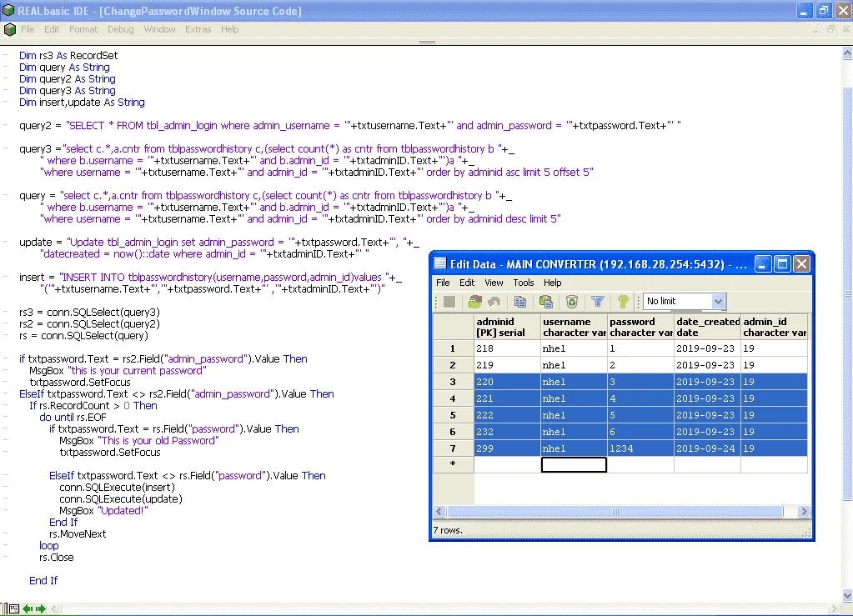Click the 'rs.MoveNext' code line
This screenshot has height=616, width=853.
[x=78, y=534]
